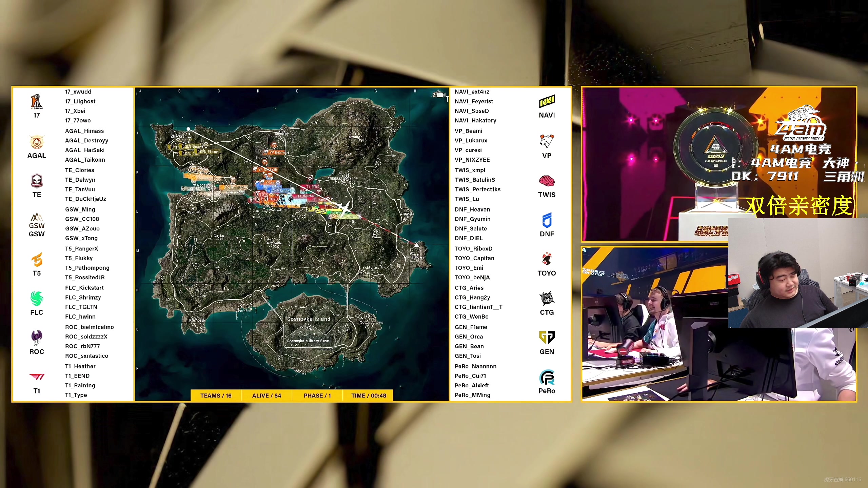
Task: Select player TWIS_Perfect1ks in roster
Action: click(x=477, y=189)
